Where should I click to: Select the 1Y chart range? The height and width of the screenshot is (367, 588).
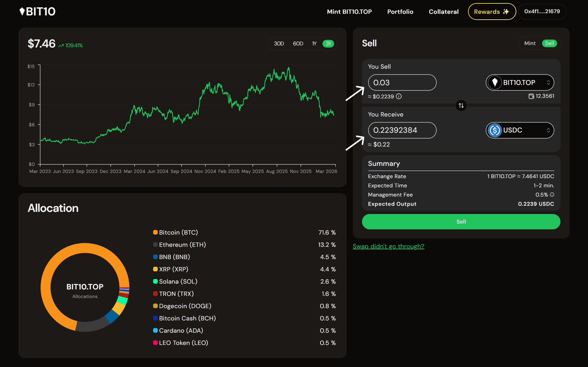314,44
